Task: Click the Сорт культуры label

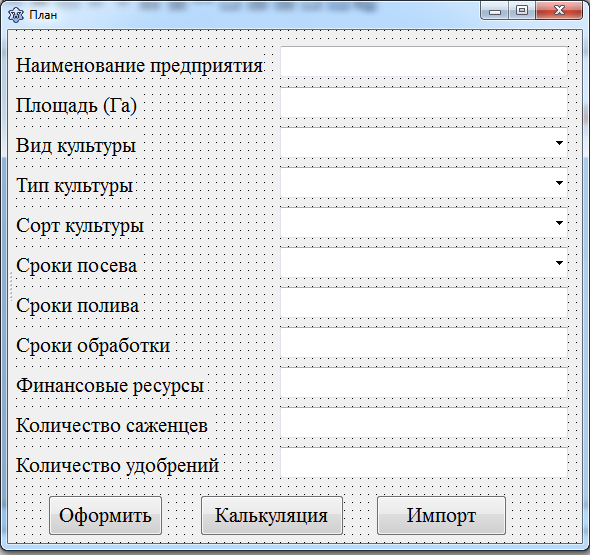Action: (x=80, y=225)
